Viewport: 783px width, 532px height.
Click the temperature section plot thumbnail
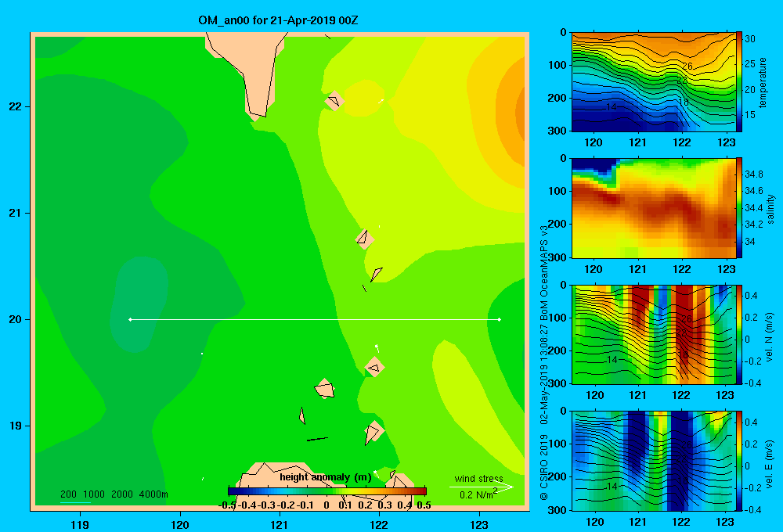pos(653,82)
